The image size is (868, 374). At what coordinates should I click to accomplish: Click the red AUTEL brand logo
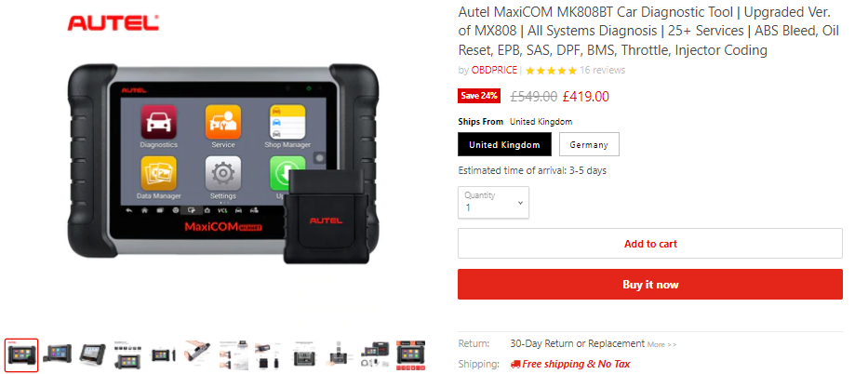113,23
